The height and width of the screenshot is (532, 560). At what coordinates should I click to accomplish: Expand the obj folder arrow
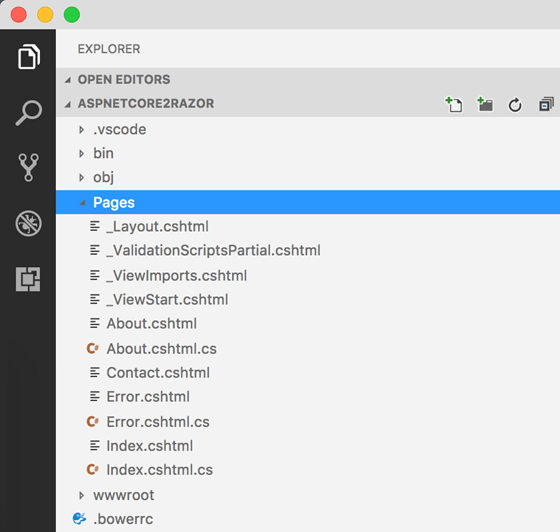point(81,177)
